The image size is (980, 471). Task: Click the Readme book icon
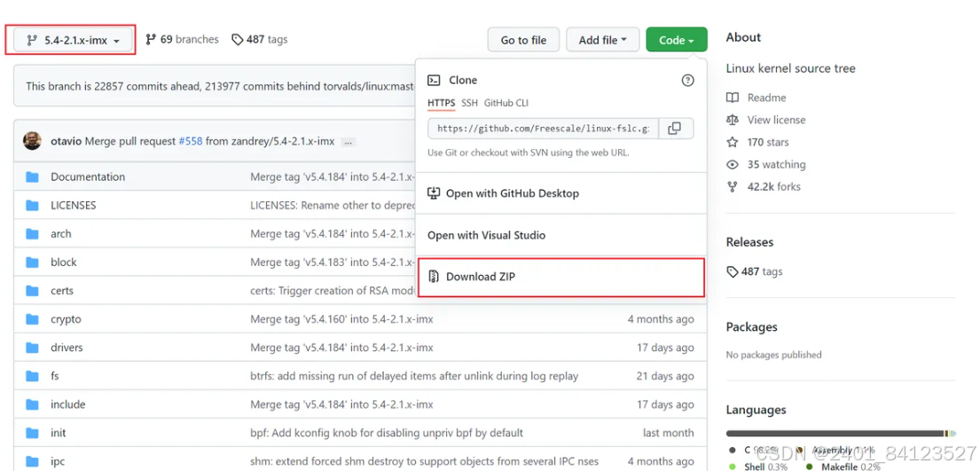(x=733, y=98)
